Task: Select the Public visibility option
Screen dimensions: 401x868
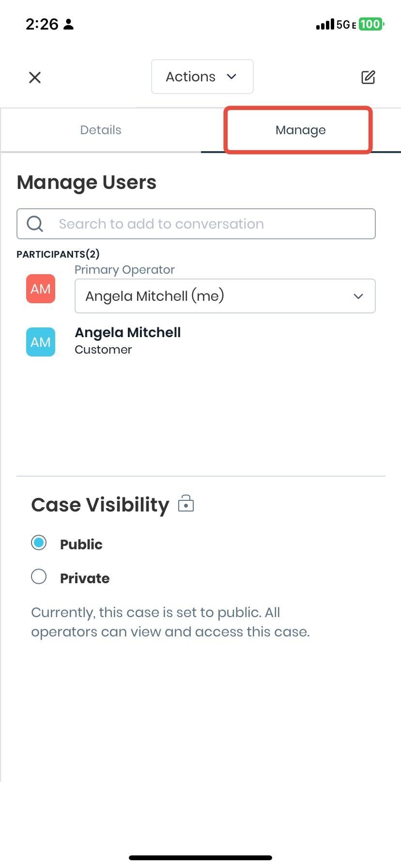Action: click(39, 542)
